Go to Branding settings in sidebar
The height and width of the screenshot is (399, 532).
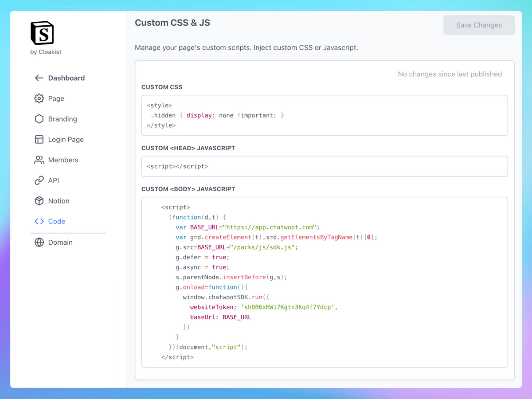point(63,119)
